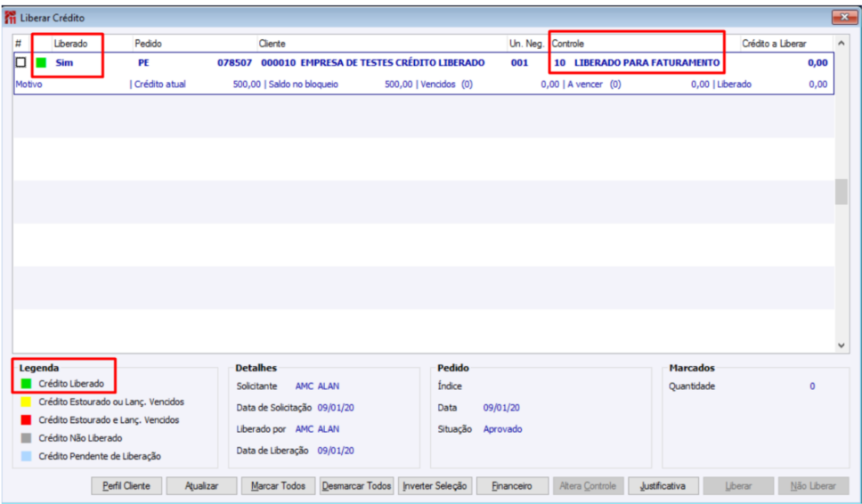The image size is (862, 504).
Task: Click the Crédito a Liberar column header
Action: (x=774, y=44)
